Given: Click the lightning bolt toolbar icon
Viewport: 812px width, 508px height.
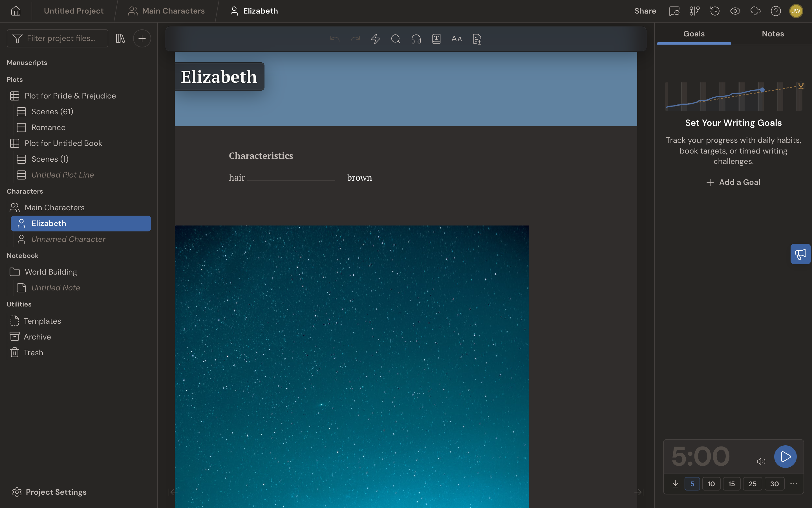Looking at the screenshot, I should click(376, 39).
